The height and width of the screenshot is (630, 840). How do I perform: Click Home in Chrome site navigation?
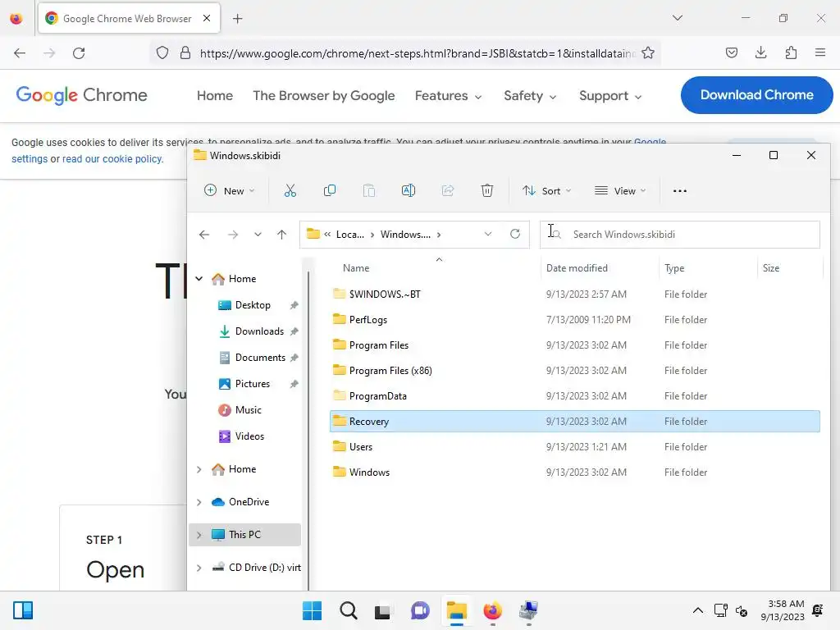(x=215, y=96)
